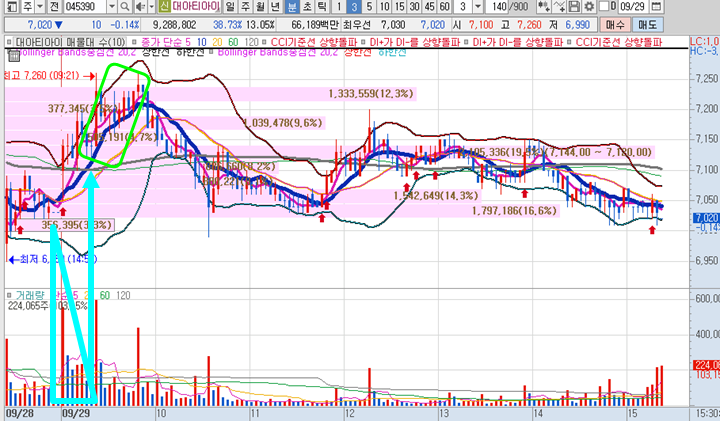The image size is (720, 421).
Task: Choose the 45 minute interval button
Action: 429,6
